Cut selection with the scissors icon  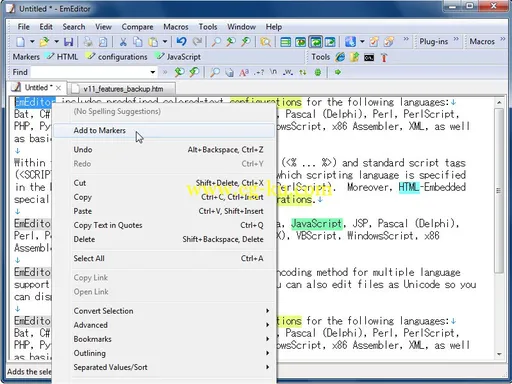point(123,42)
